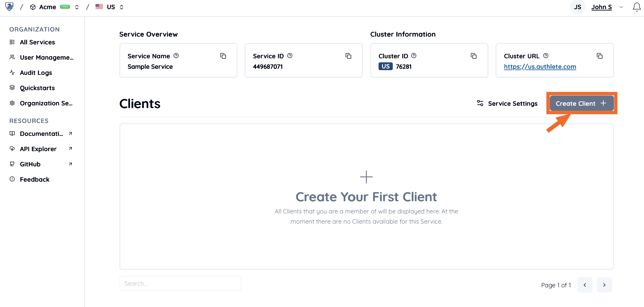Open Quickstarts page

[x=37, y=88]
